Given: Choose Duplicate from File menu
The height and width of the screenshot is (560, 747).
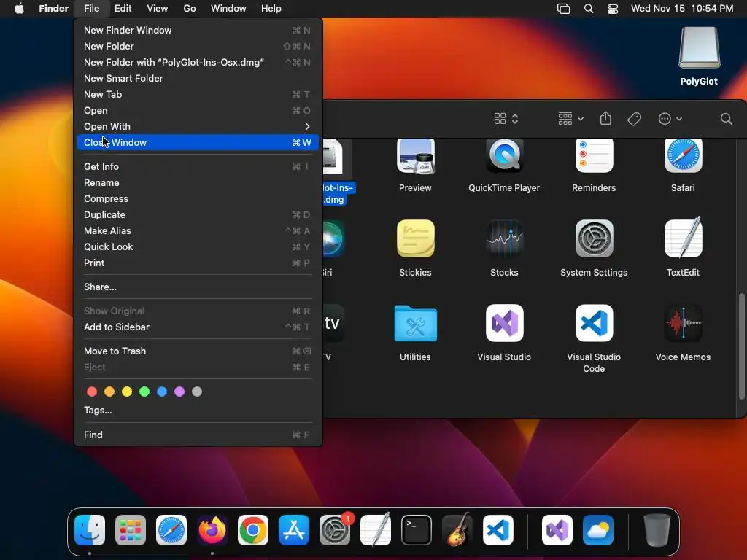Looking at the screenshot, I should coord(198,215).
